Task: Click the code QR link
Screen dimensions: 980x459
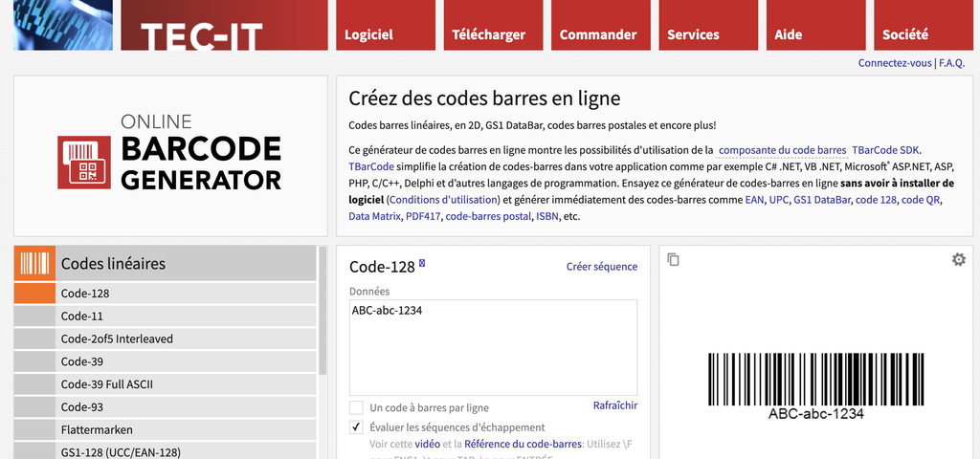Action: (921, 200)
